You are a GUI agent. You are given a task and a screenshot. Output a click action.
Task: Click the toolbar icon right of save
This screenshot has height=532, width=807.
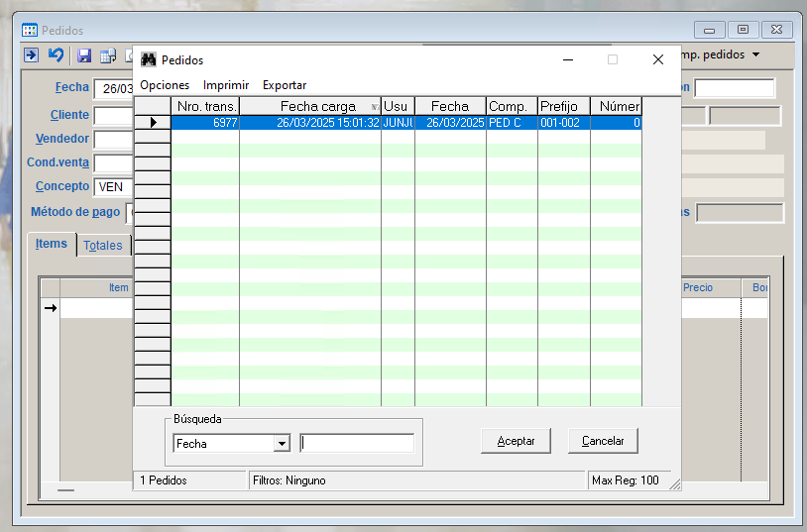point(108,55)
